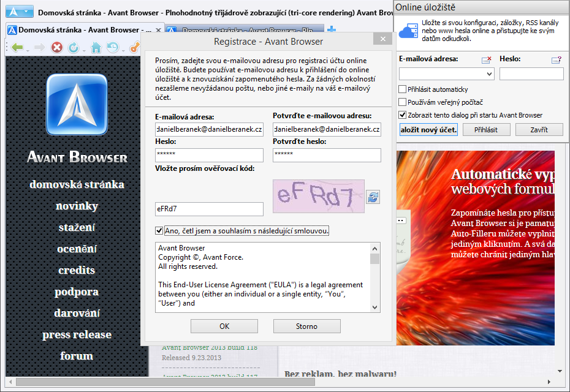The image size is (570, 392).
Task: Click the grey Forward arrow in toolbar
Action: click(x=39, y=47)
